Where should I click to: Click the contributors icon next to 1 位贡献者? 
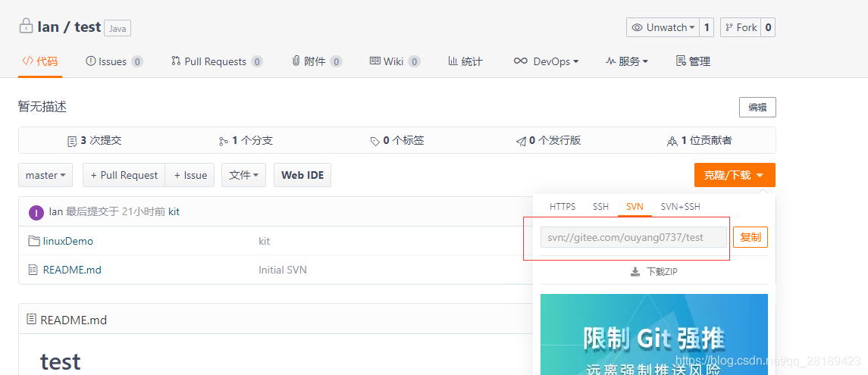(672, 142)
